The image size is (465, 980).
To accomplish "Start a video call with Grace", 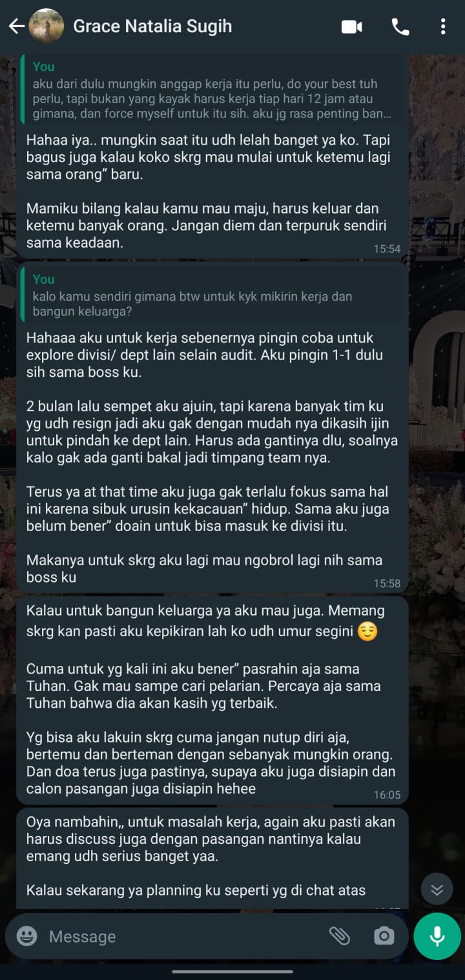I will [x=351, y=26].
